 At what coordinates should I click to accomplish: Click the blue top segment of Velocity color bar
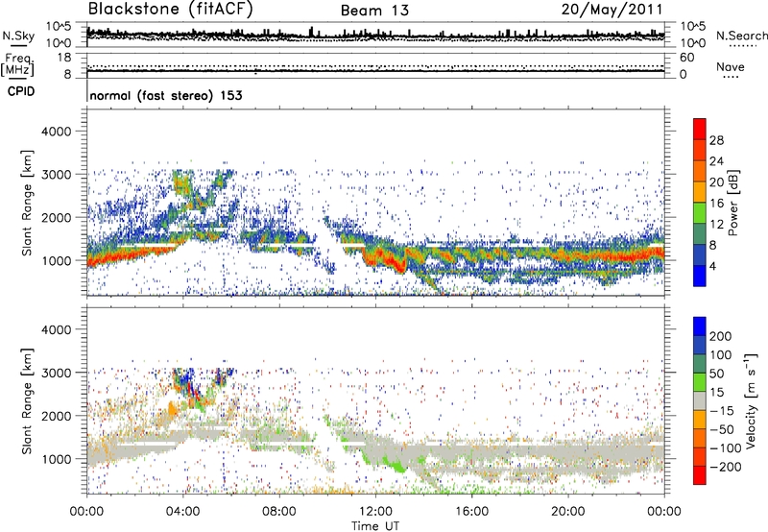click(x=700, y=326)
